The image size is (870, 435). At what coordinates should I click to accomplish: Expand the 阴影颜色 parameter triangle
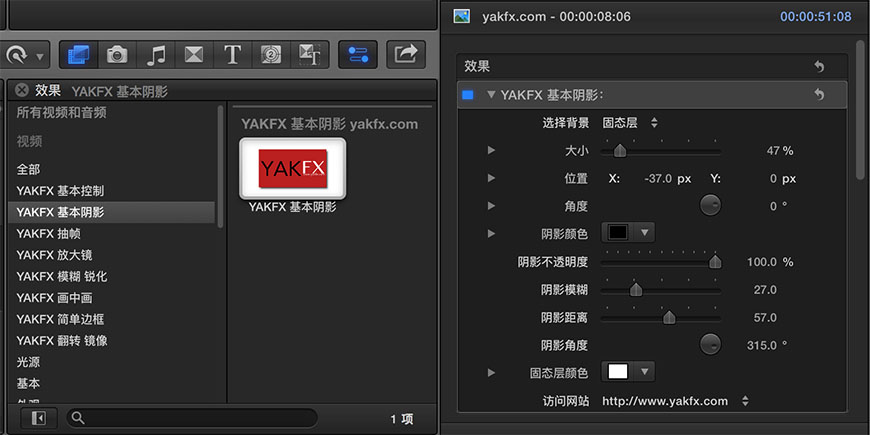[x=491, y=234]
